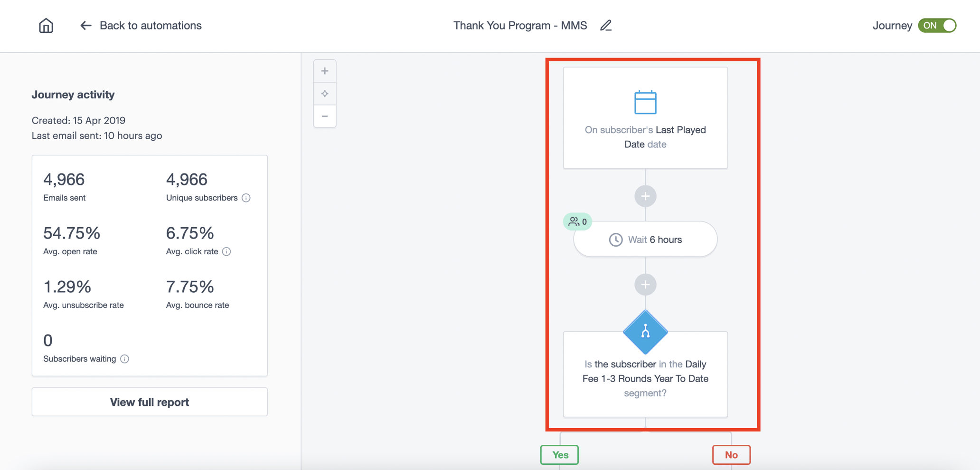Recenter the canvas using the fit icon
Image resolution: width=980 pixels, height=470 pixels.
325,93
